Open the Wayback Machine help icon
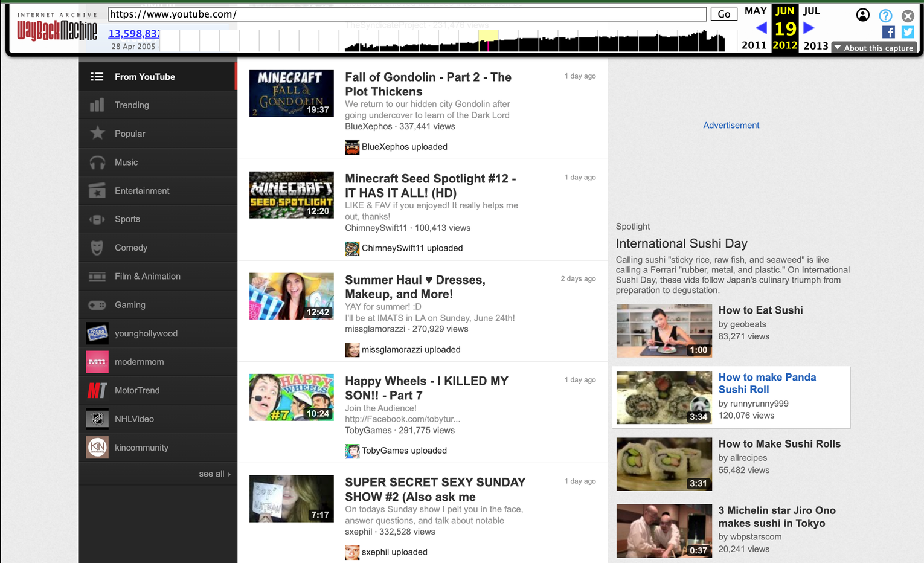This screenshot has height=563, width=924. [885, 16]
